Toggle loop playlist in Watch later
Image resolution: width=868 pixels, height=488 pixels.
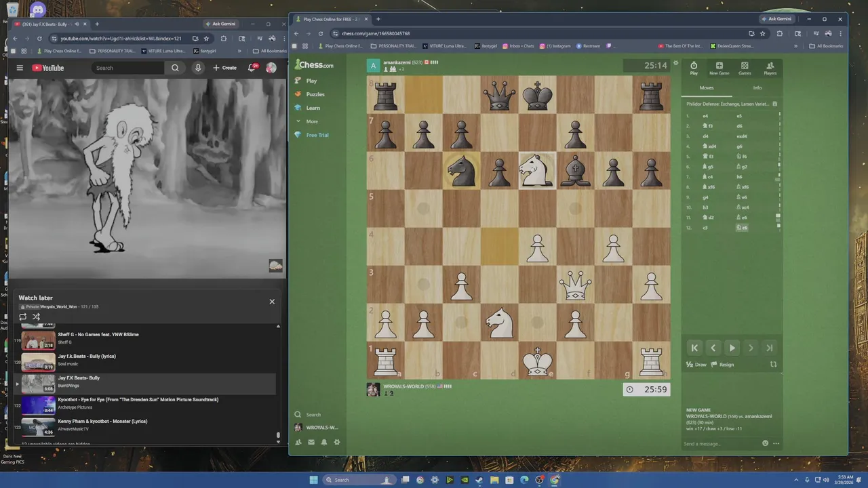23,317
